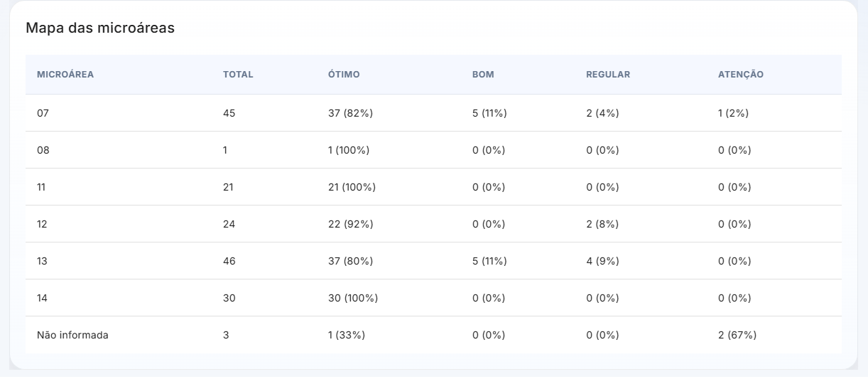Select the microárea 13 row label
The image size is (868, 384).
pos(43,261)
